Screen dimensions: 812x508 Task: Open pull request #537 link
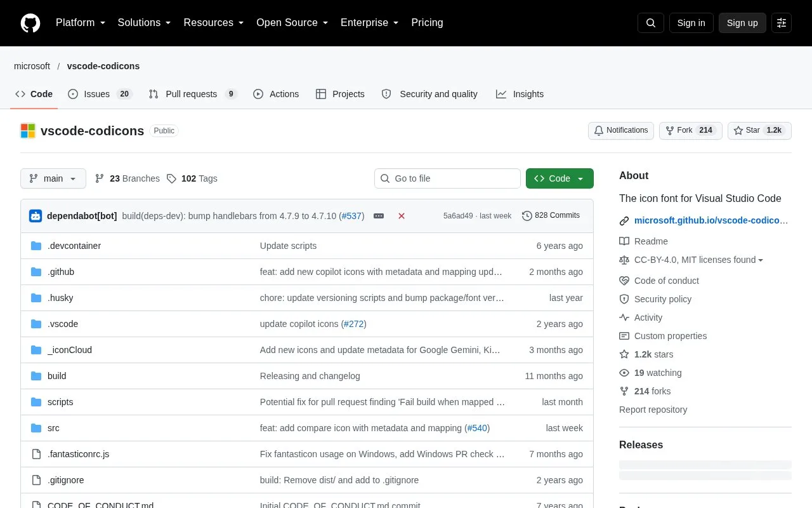tap(352, 216)
